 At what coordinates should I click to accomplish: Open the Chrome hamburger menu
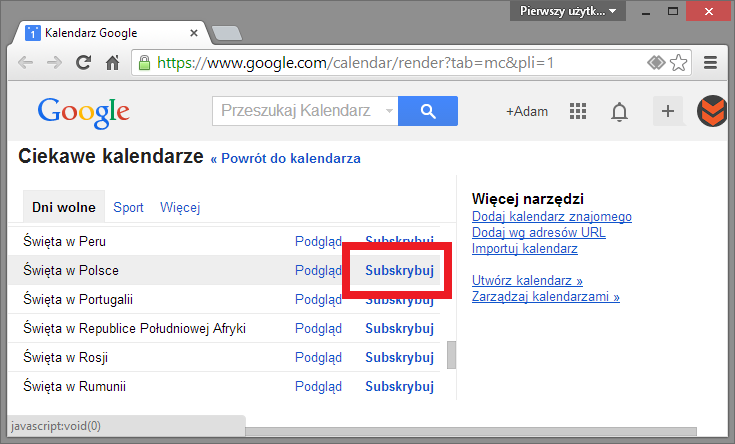click(x=711, y=62)
